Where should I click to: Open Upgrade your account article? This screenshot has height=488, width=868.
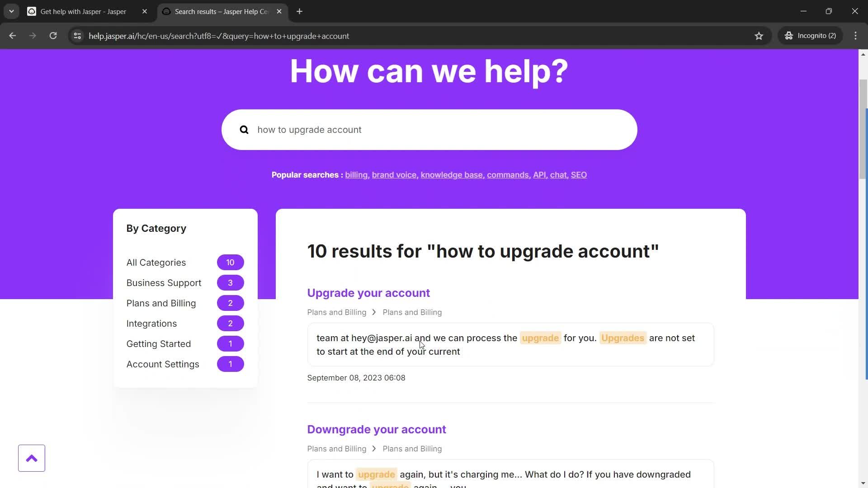pos(369,292)
